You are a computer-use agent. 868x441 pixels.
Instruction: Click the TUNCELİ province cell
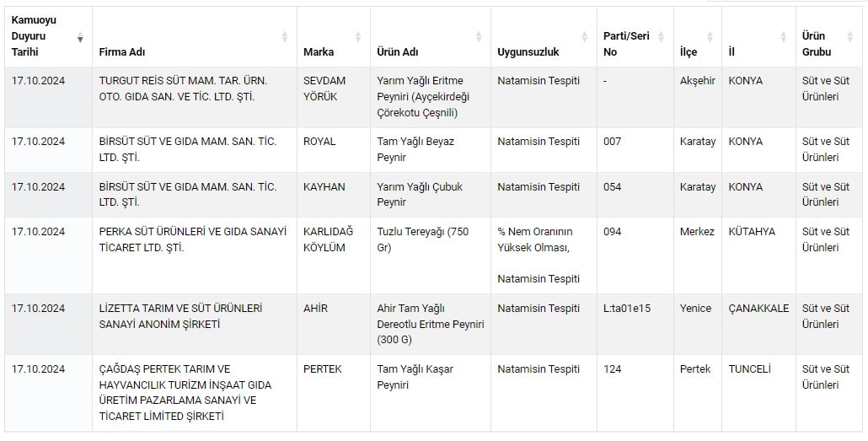click(x=749, y=369)
